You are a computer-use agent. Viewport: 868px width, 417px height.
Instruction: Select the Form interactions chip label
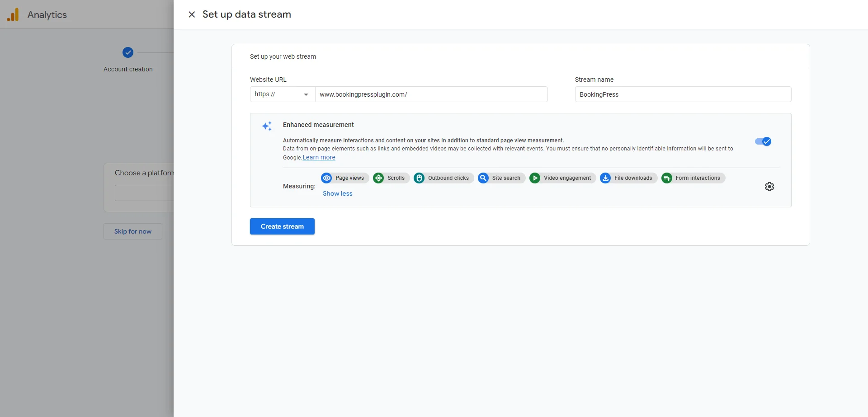(698, 178)
